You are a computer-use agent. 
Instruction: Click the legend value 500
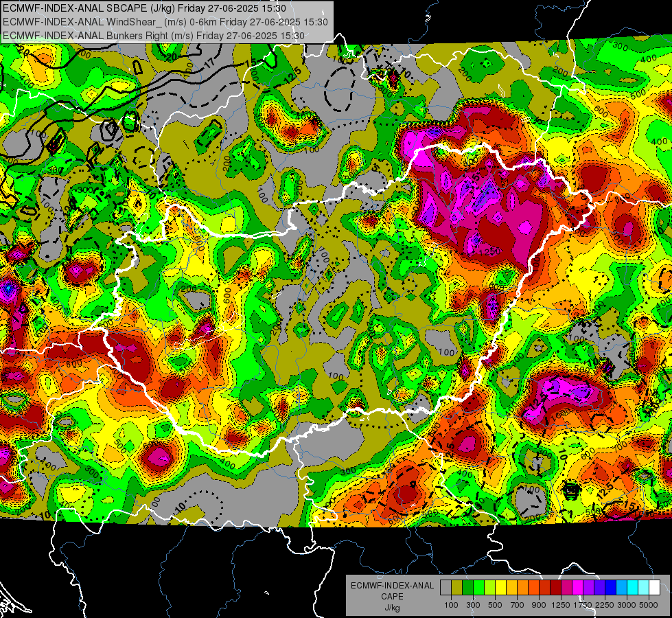495,605
